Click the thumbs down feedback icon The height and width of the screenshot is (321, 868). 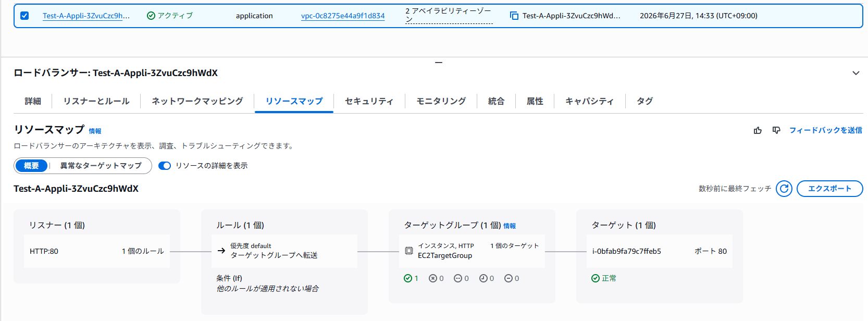[x=776, y=130]
